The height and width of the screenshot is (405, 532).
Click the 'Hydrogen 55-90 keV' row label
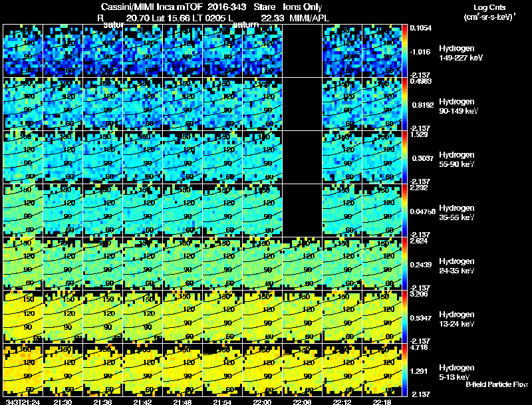(457, 160)
